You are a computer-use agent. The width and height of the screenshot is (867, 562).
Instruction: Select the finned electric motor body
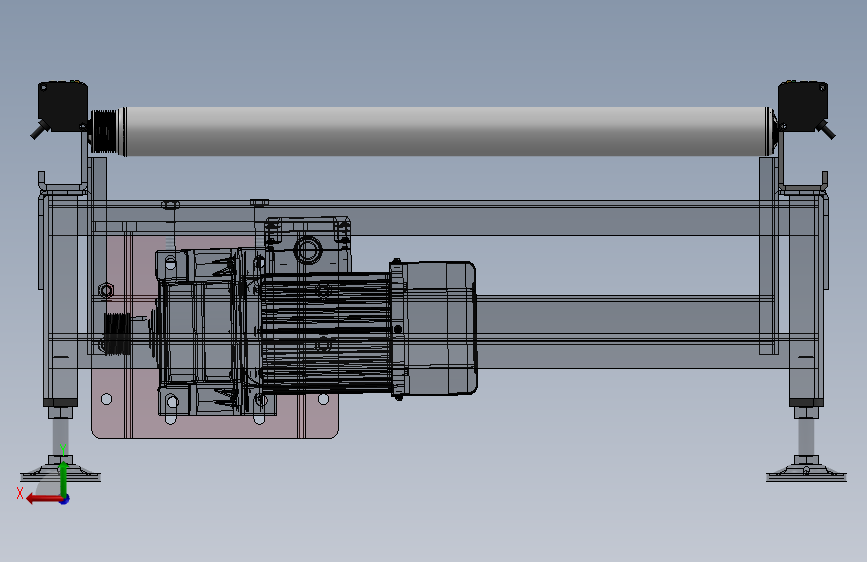(325, 332)
